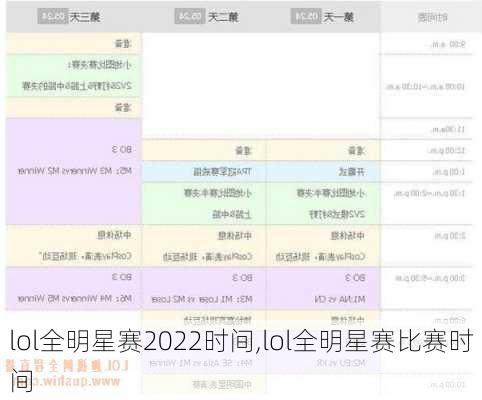Click the date badge beside 第二天
482x400 pixels.
click(x=190, y=17)
